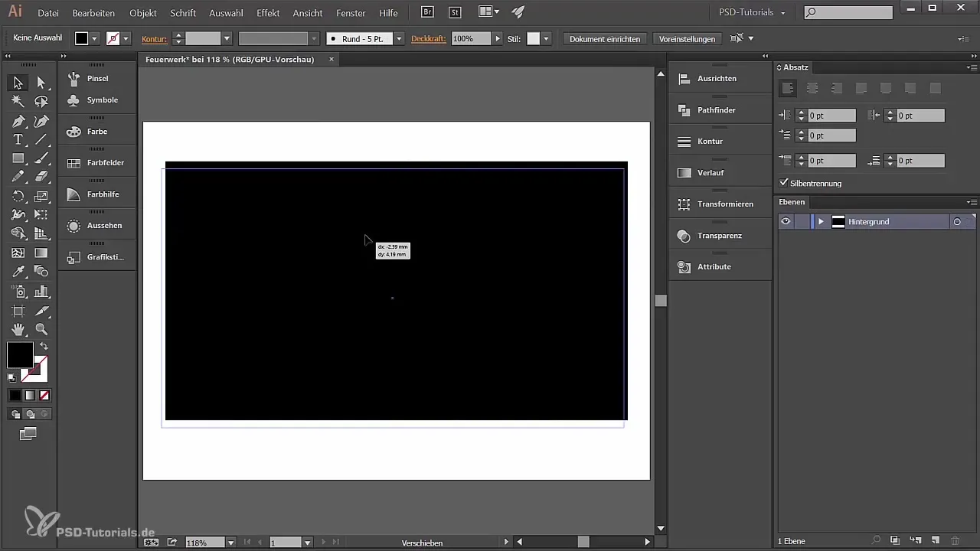
Task: Open the Adobe Stock (St) icon
Action: [456, 12]
